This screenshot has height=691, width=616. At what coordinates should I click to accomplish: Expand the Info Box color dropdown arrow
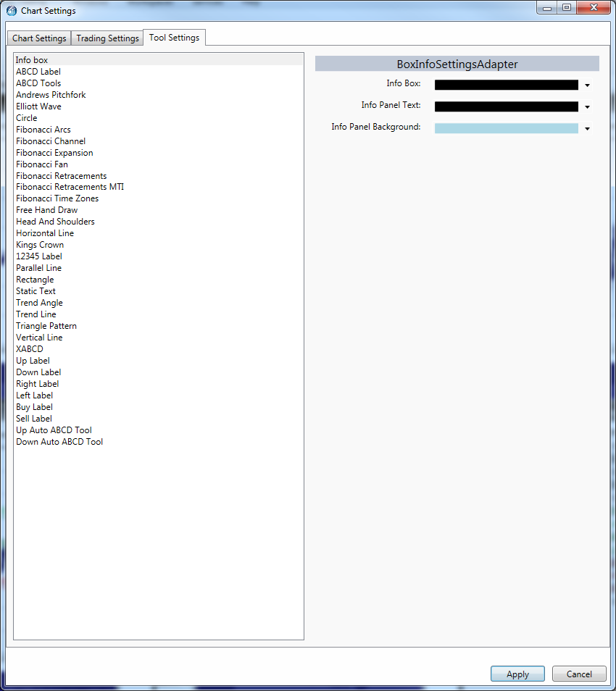587,85
